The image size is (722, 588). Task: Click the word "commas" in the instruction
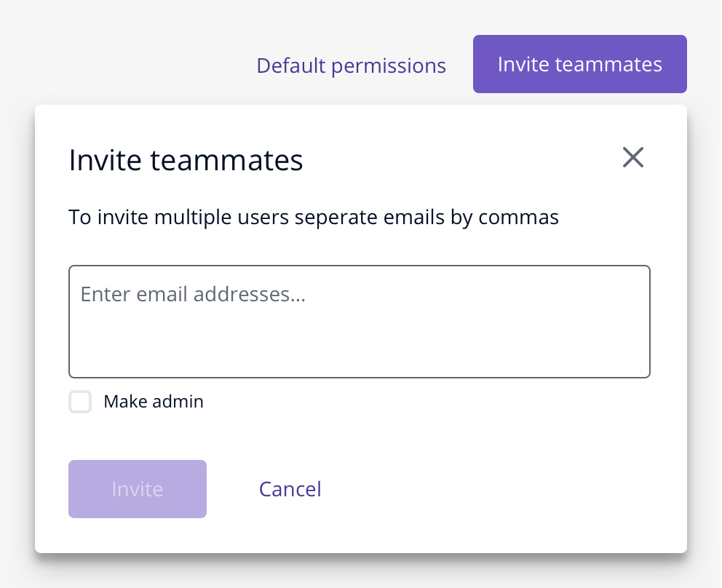518,218
